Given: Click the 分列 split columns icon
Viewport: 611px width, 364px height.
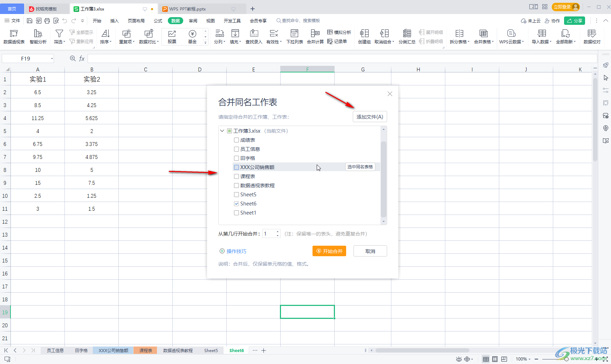Looking at the screenshot, I should [x=220, y=34].
